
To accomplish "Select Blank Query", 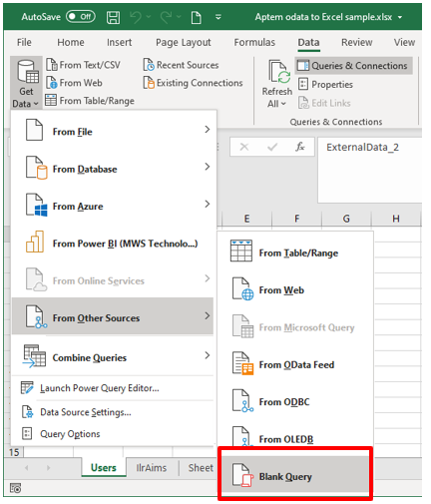I will [295, 474].
